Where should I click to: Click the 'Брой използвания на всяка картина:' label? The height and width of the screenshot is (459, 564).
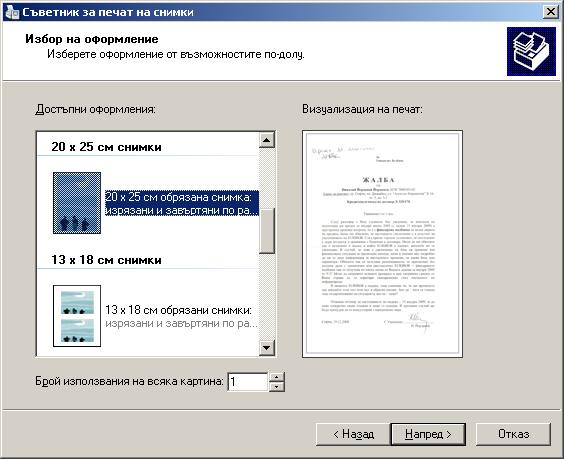129,381
